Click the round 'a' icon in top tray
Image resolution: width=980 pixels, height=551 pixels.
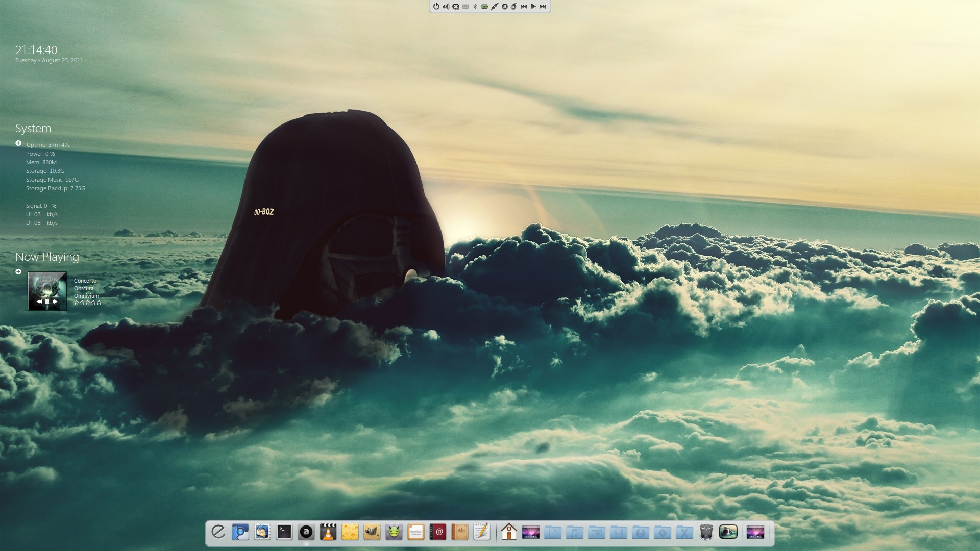[x=504, y=7]
